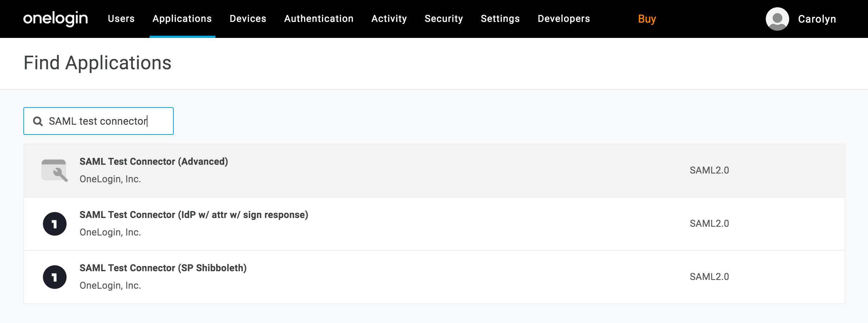Click the icon for SP Shibboleth connector
868x323 pixels.
(x=55, y=277)
